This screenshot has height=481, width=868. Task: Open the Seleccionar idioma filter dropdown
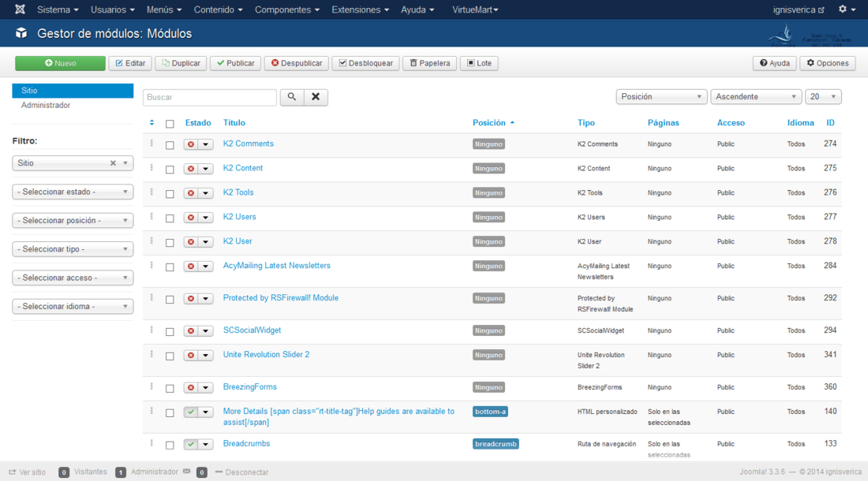(73, 306)
